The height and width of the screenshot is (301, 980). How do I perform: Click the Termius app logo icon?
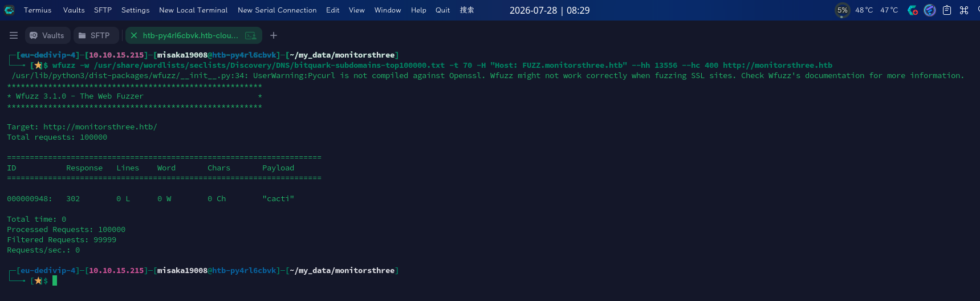click(x=9, y=10)
